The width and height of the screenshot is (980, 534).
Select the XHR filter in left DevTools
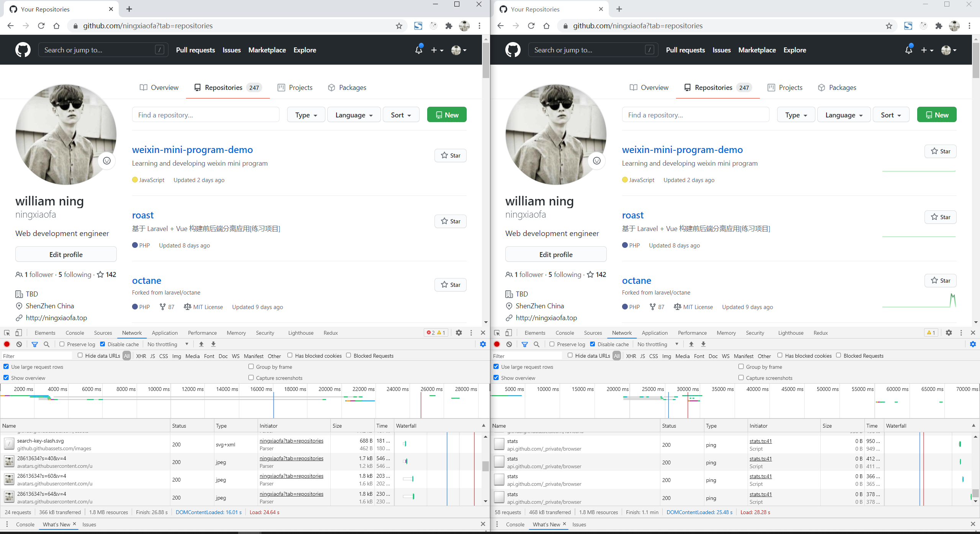click(141, 356)
